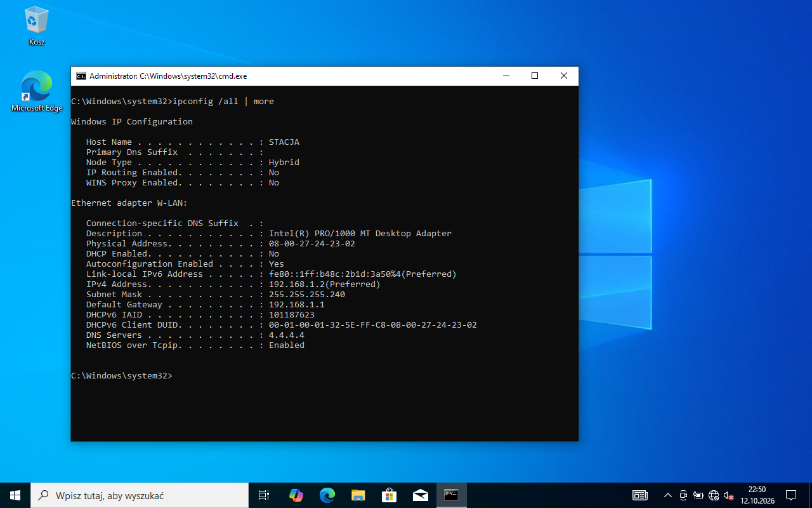812x508 pixels.
Task: Minimize the cmd.exe window
Action: click(506, 76)
